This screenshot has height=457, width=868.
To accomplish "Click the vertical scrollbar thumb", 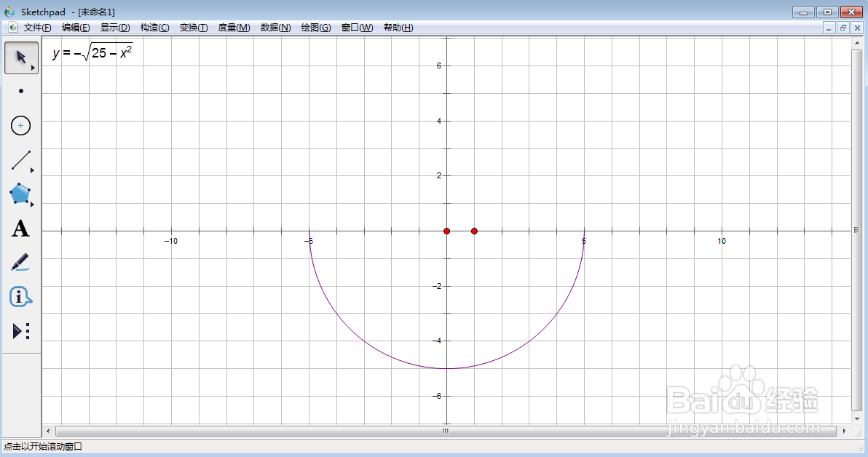I will coord(857,230).
